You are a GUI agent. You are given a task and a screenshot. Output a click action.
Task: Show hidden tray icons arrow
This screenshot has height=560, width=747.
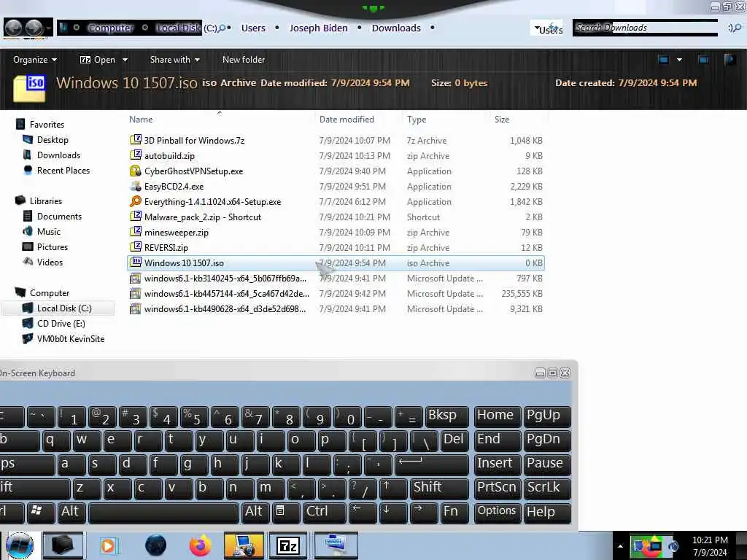pos(620,546)
